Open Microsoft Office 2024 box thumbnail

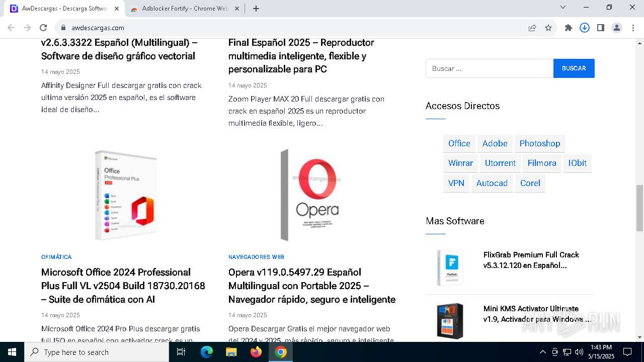pyautogui.click(x=126, y=195)
